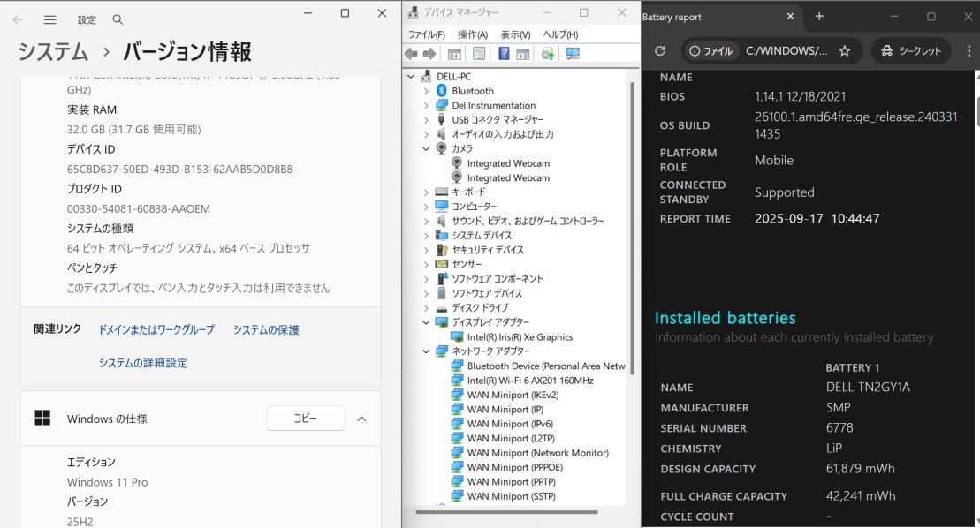Click the コピー button in Windows specifications

pos(305,419)
